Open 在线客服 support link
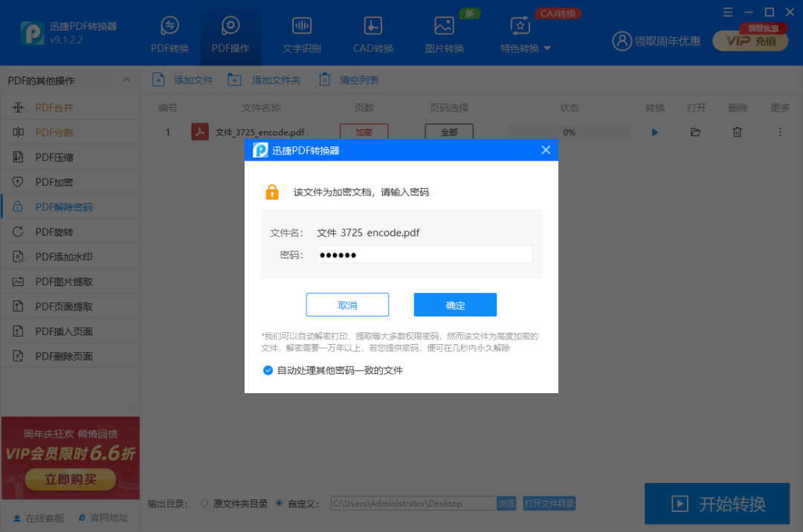803x532 pixels. (x=39, y=518)
